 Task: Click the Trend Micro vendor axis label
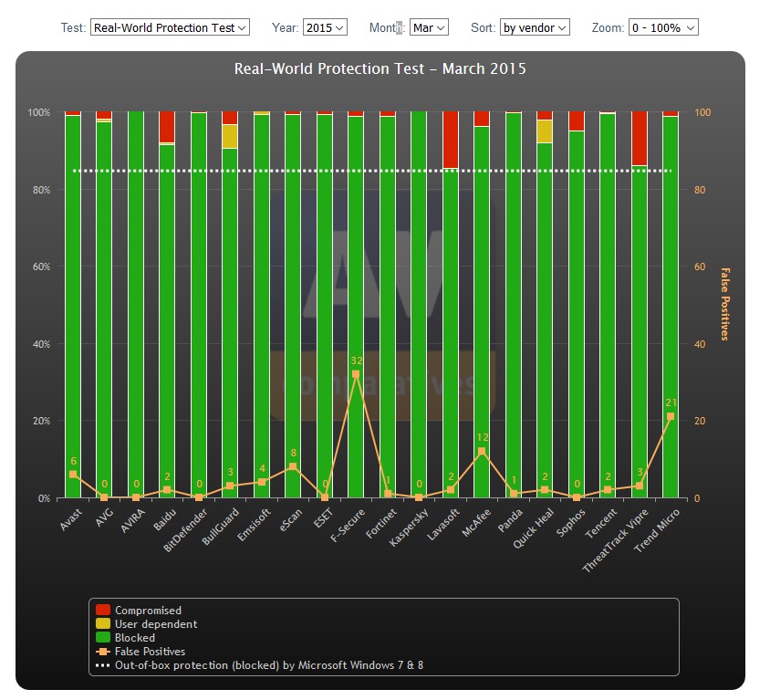(657, 530)
